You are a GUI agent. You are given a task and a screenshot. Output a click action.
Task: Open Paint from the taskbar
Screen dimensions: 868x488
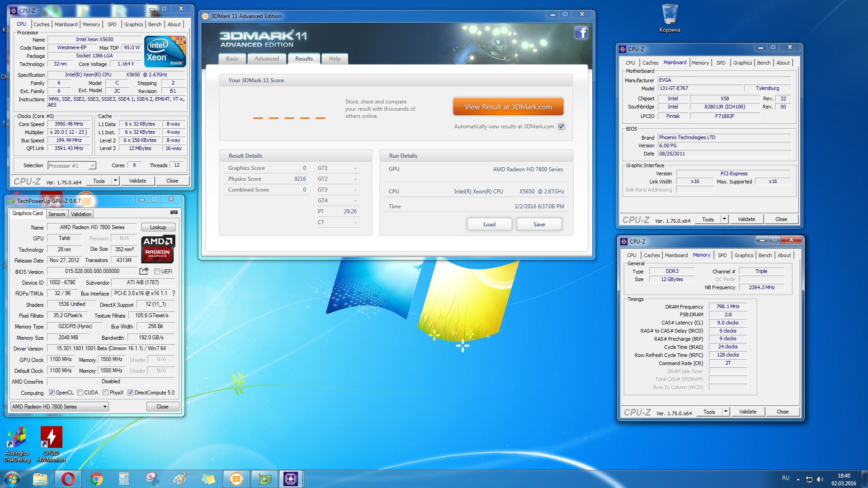click(x=180, y=479)
